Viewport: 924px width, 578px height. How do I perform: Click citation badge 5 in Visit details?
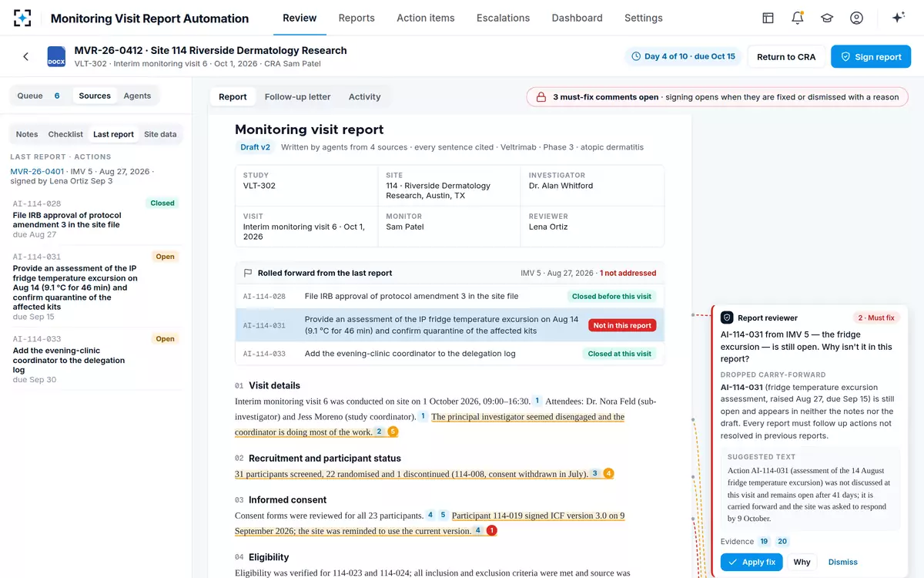tap(393, 432)
